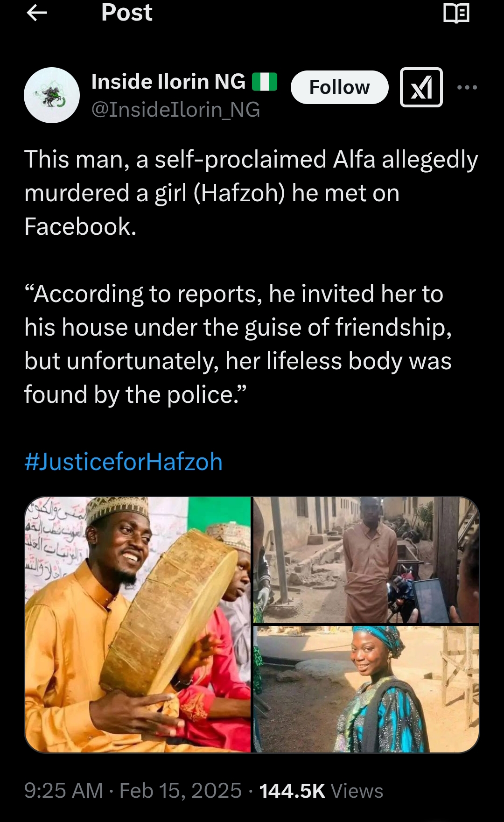View photo of man playing drum
Image resolution: width=504 pixels, height=822 pixels.
pos(138,625)
